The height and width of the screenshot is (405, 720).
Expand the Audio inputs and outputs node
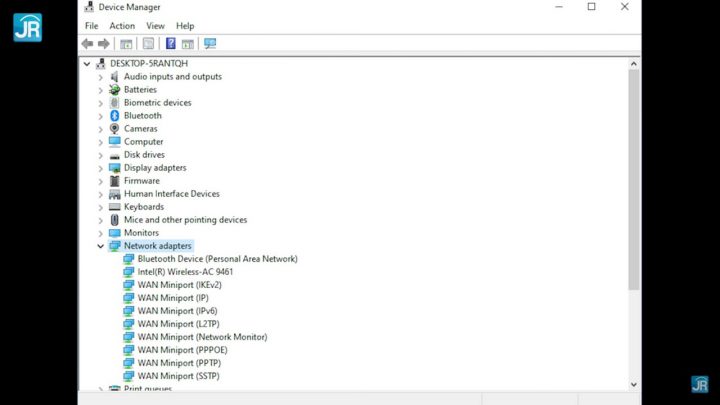(x=100, y=77)
